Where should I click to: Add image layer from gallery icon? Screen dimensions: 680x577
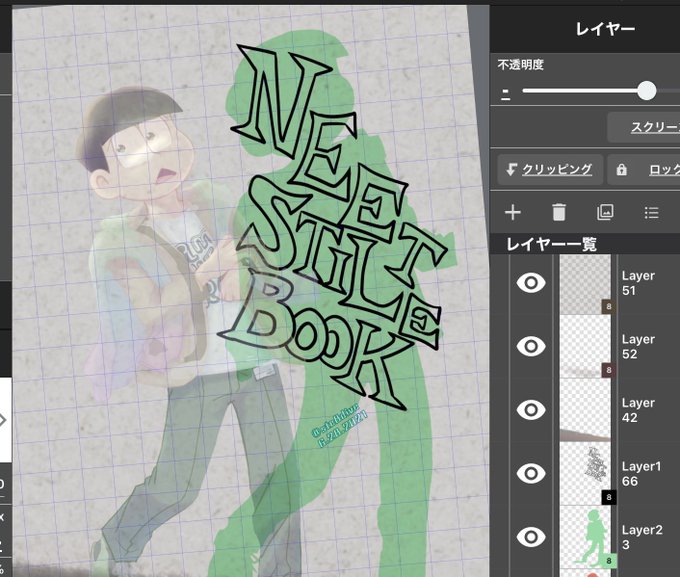pos(605,213)
